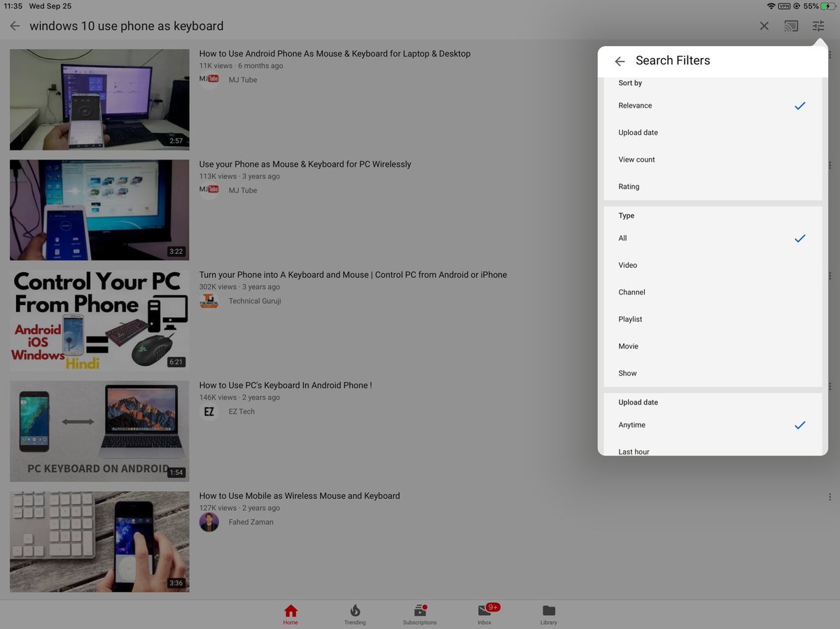Screen dimensions: 840x629
Task: Click the '11K views · 6 months ago' text
Action: (x=241, y=66)
